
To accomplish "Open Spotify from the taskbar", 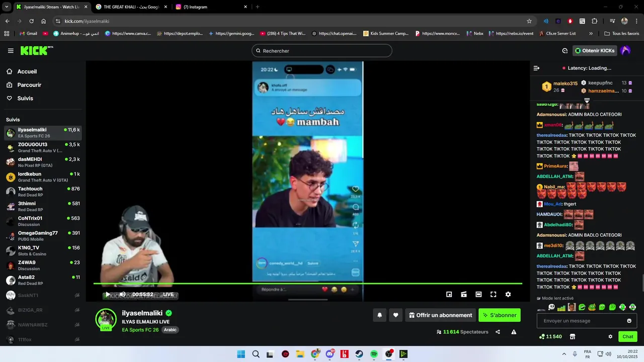I will click(x=374, y=354).
